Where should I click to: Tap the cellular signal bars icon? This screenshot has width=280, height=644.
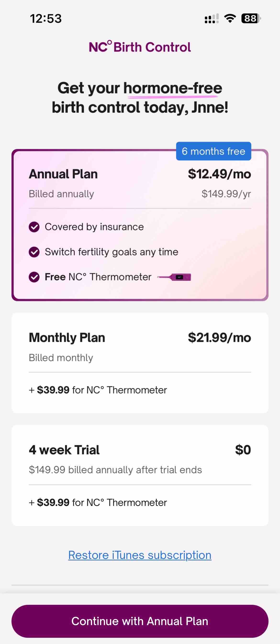212,18
